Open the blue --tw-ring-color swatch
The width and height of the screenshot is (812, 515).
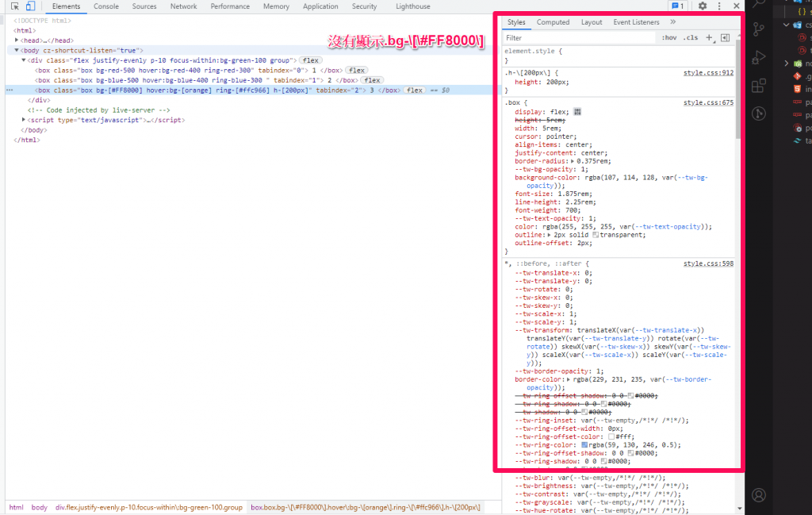(x=584, y=445)
